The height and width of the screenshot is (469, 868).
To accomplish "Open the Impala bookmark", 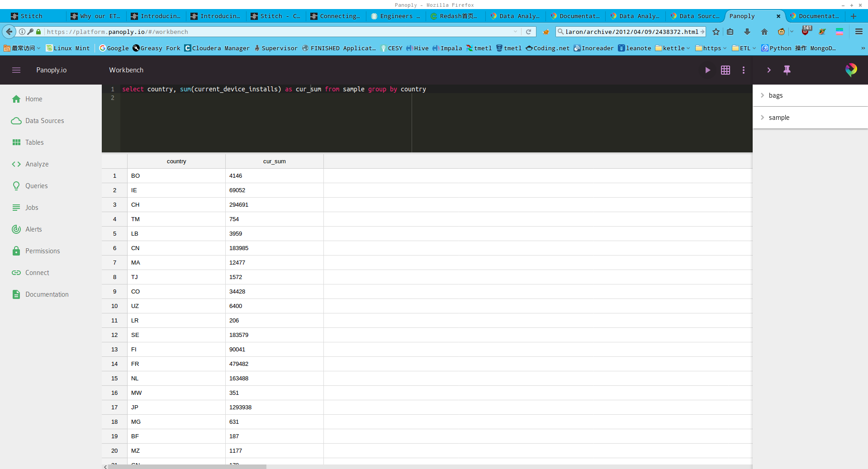I will [447, 48].
